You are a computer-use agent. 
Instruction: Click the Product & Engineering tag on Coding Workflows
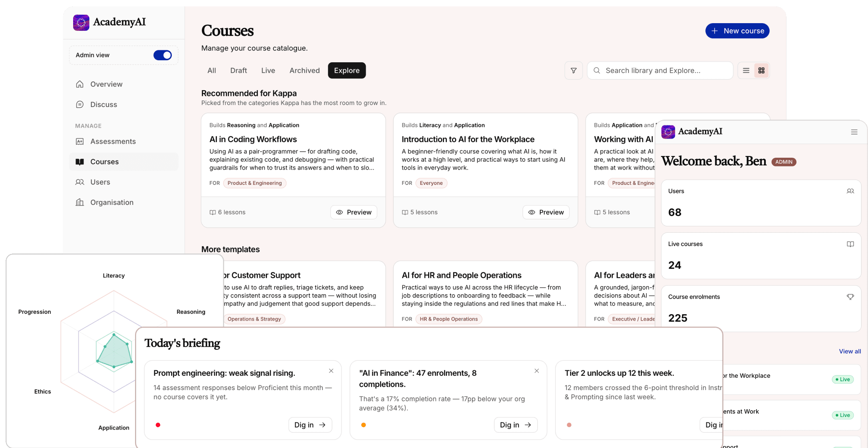pos(255,183)
